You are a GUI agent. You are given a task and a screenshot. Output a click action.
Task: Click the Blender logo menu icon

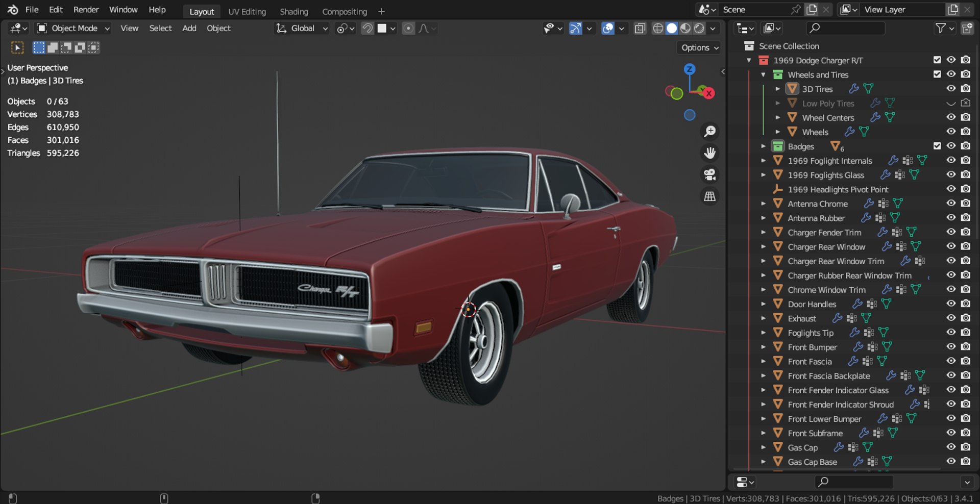(13, 10)
